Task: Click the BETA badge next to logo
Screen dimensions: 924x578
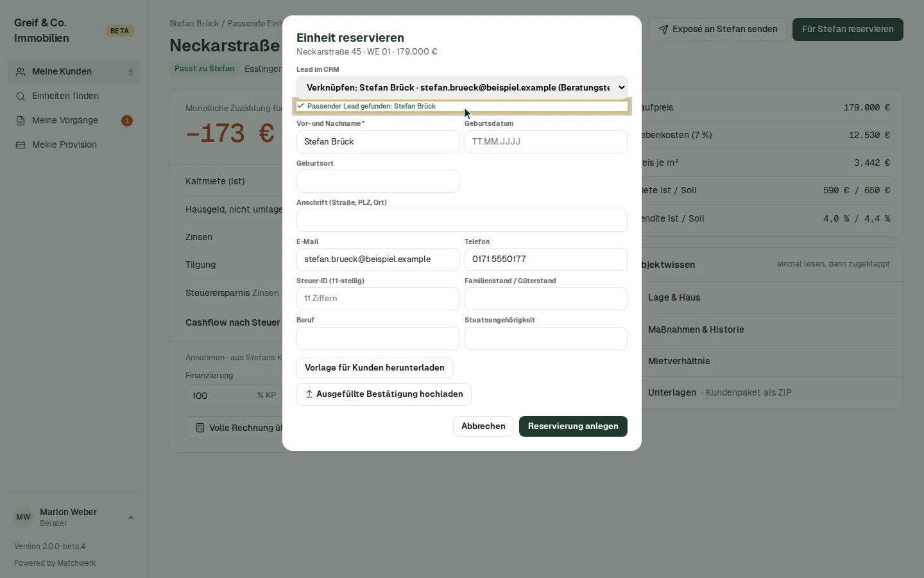Action: click(x=119, y=31)
